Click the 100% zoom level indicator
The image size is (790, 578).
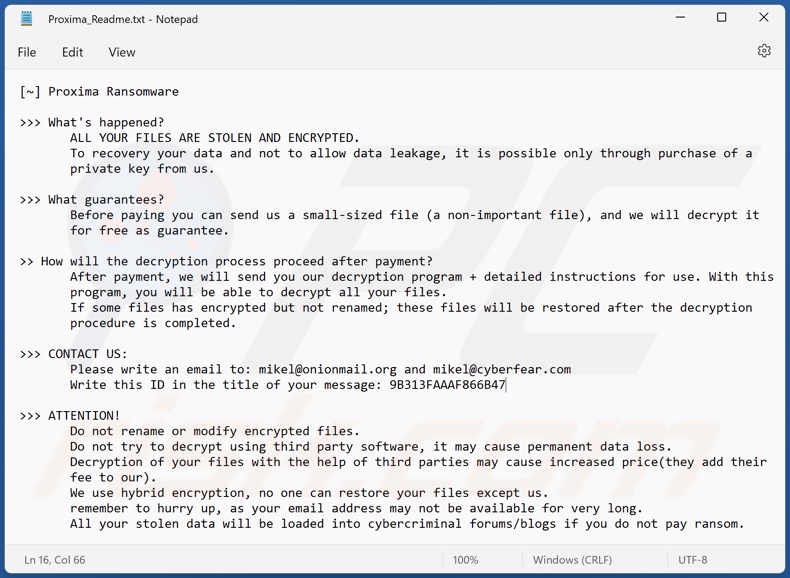coord(465,560)
